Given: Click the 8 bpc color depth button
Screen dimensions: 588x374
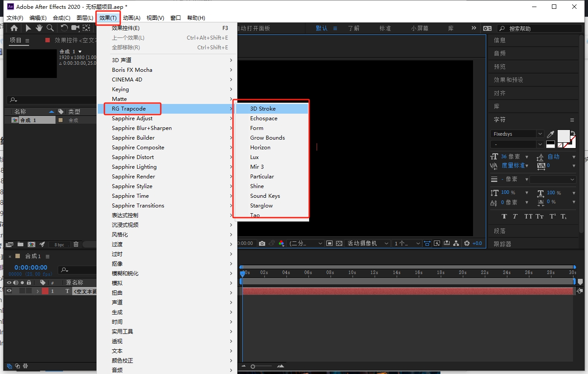Looking at the screenshot, I should point(59,244).
